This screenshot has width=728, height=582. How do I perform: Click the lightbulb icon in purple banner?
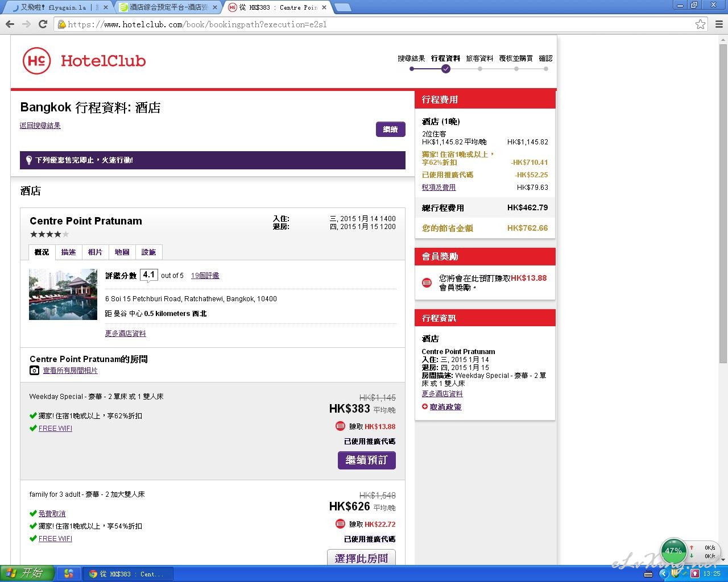28,160
